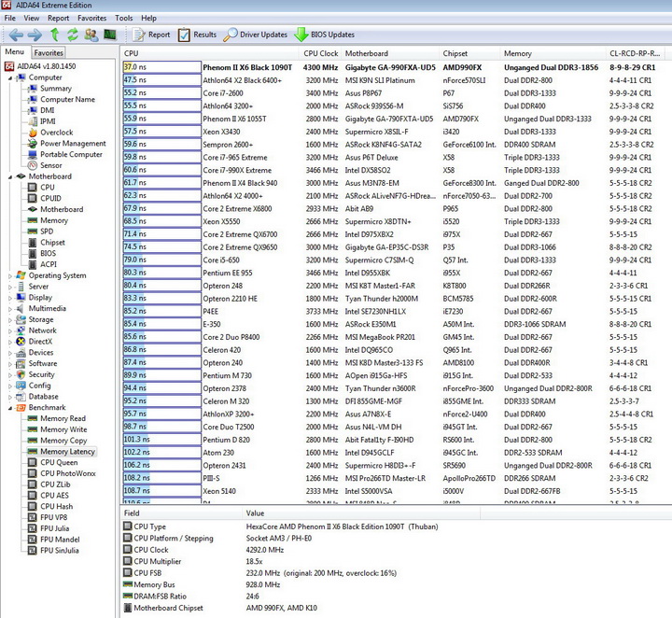Select the Sensor icon item
Viewport: 672px width, 618px height.
pyautogui.click(x=32, y=165)
